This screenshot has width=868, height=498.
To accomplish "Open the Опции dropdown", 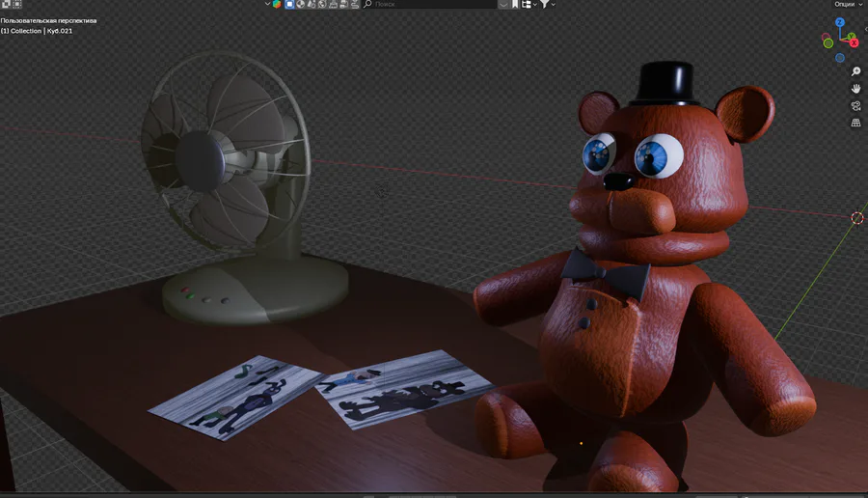I will 848,4.
